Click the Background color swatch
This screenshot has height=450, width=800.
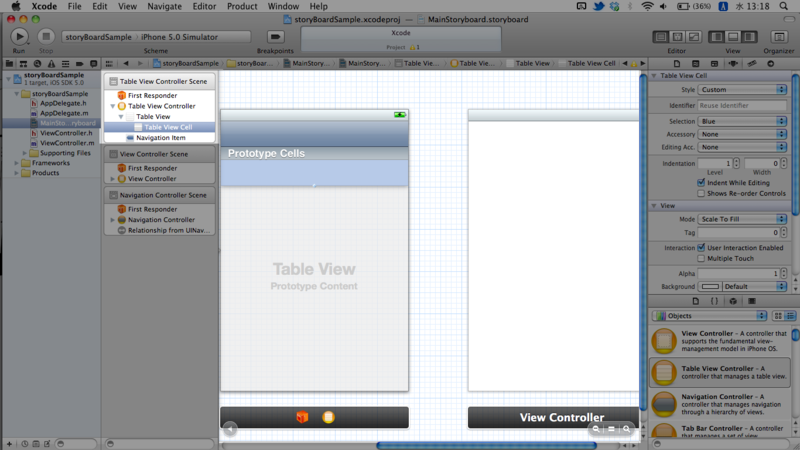(710, 286)
